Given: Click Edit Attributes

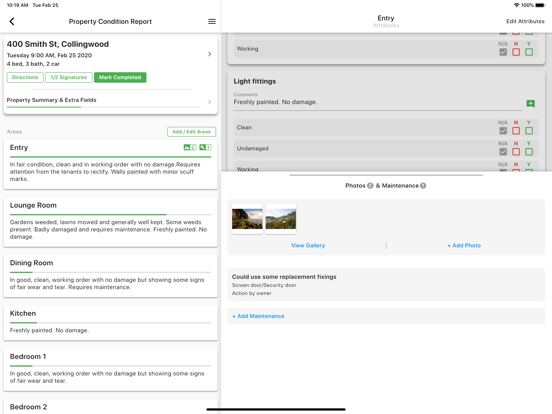Looking at the screenshot, I should [x=525, y=21].
